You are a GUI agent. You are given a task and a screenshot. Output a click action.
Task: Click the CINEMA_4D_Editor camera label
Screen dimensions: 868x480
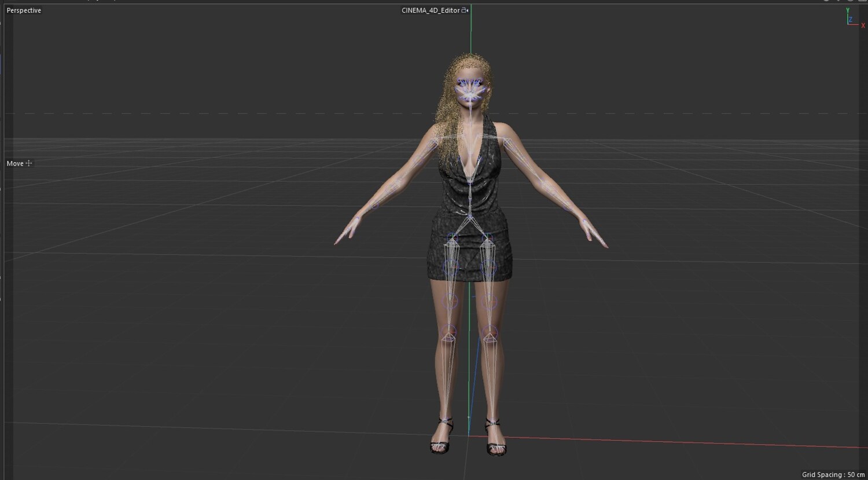pyautogui.click(x=431, y=10)
